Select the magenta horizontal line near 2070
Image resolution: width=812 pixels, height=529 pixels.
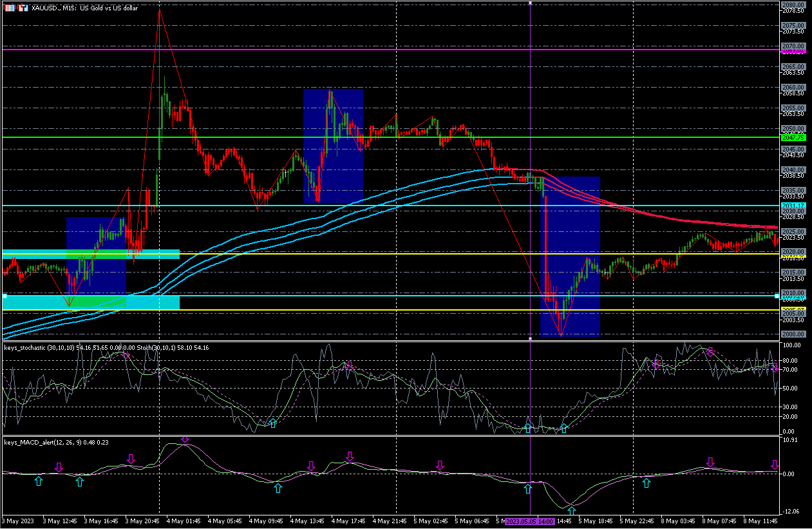[386, 49]
